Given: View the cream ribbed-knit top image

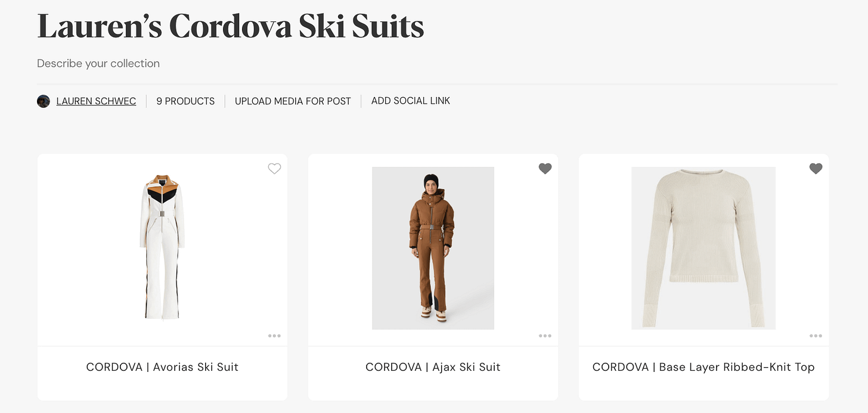Looking at the screenshot, I should coord(703,248).
